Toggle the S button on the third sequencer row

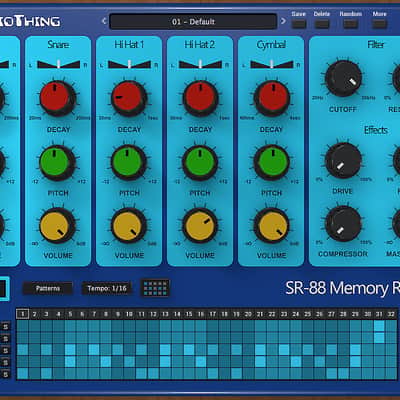click(x=6, y=351)
